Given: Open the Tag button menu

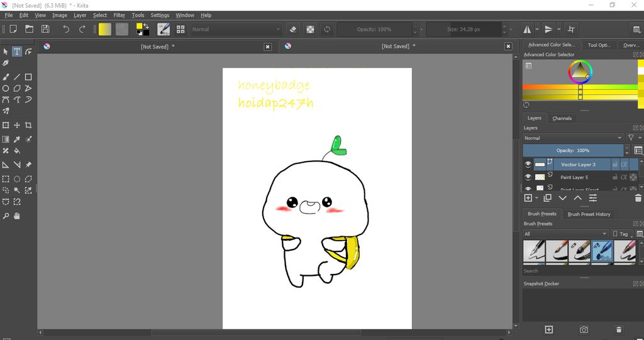Looking at the screenshot, I should [x=623, y=234].
